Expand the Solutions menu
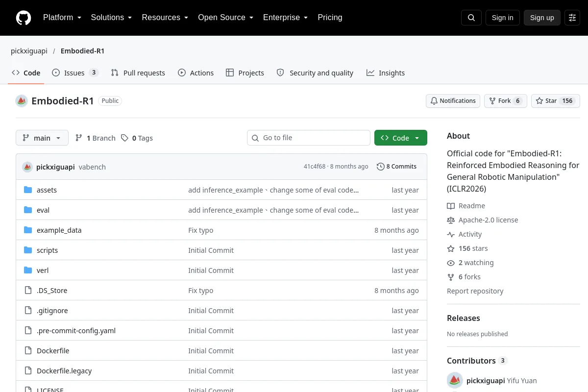The height and width of the screenshot is (392, 588). (x=111, y=18)
